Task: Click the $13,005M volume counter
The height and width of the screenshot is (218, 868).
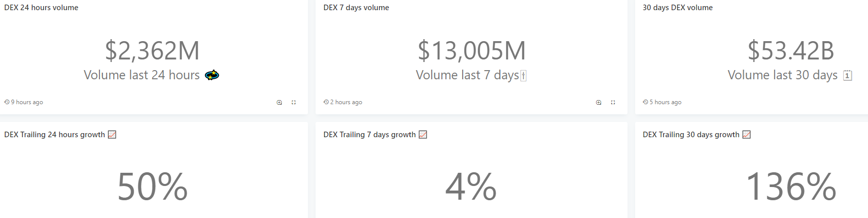Action: [x=471, y=51]
